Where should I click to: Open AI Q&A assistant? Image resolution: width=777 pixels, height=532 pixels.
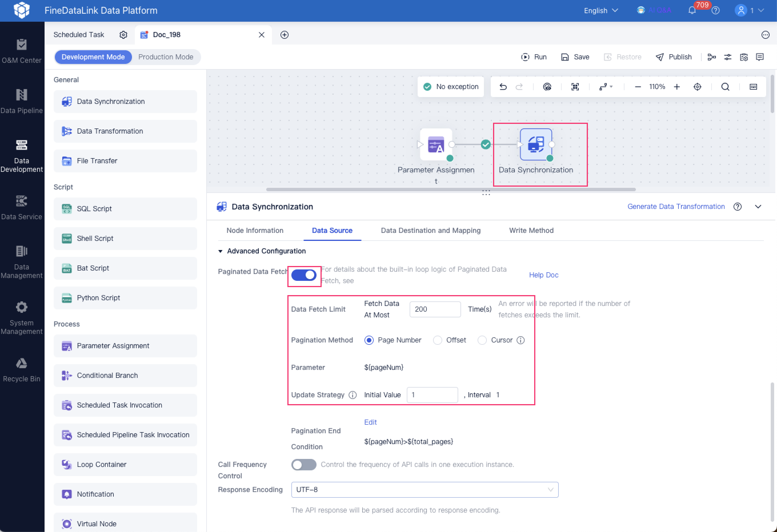point(654,10)
